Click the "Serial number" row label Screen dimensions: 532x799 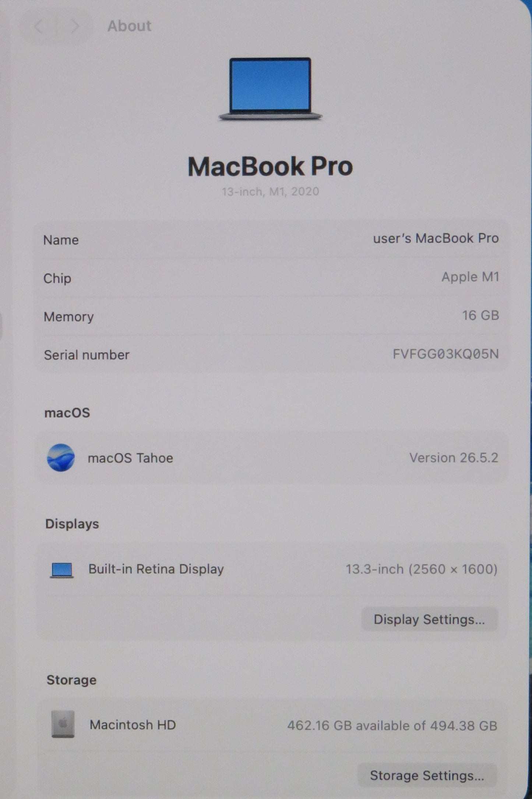point(87,355)
